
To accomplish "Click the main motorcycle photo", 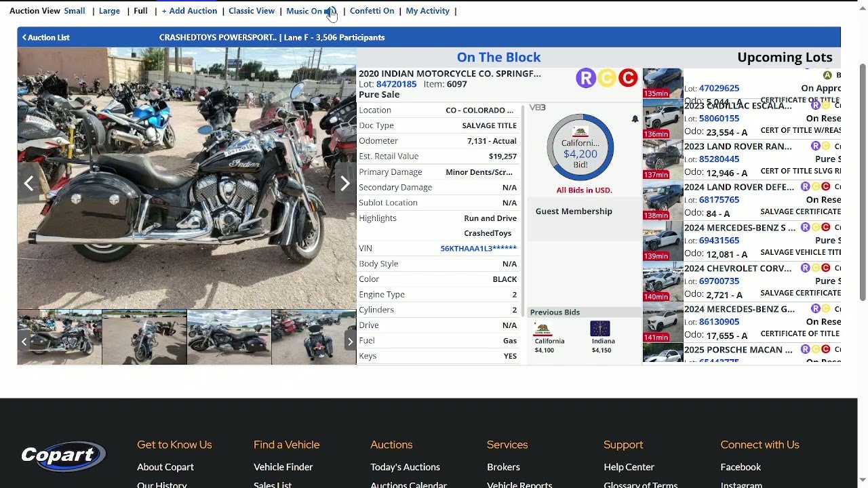I will 186,178.
